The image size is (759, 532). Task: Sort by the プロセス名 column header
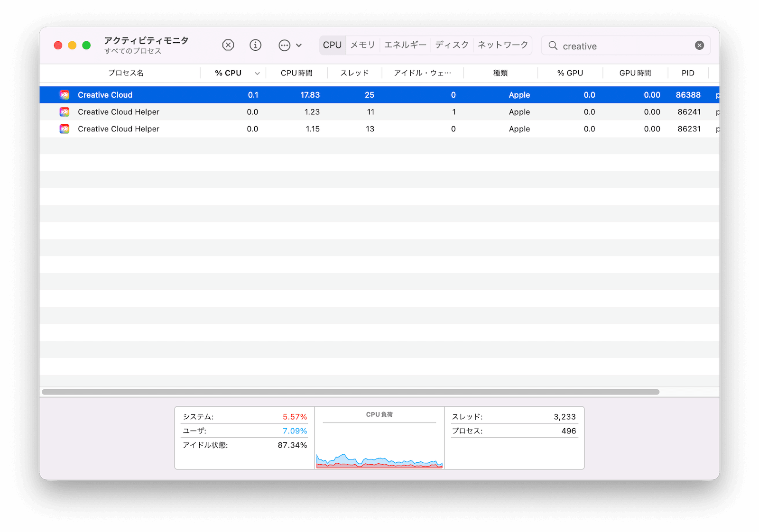click(x=126, y=73)
